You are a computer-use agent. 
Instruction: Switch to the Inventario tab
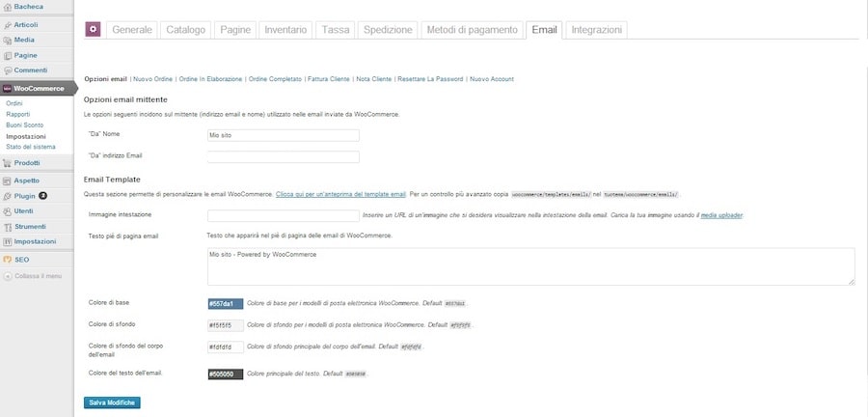point(285,30)
